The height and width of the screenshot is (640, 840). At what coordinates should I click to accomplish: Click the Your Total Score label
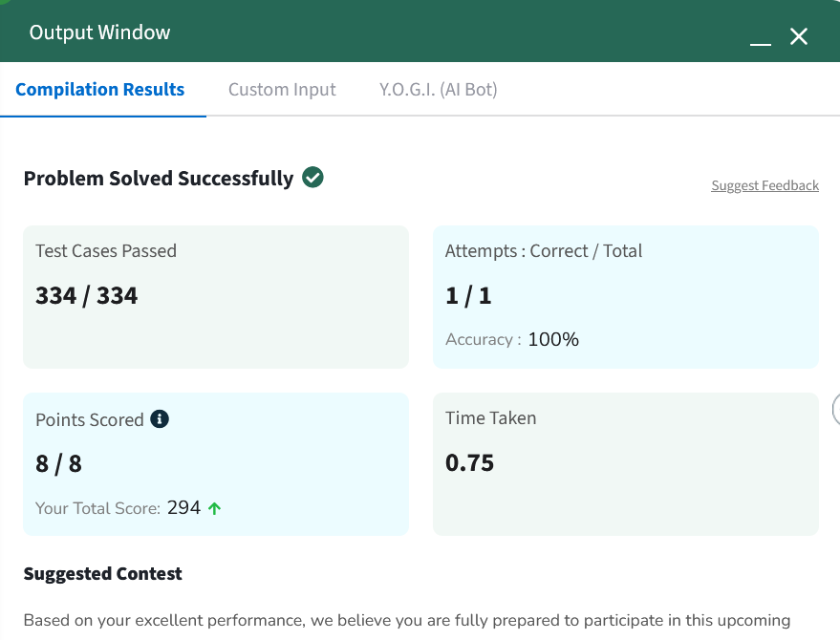(98, 508)
